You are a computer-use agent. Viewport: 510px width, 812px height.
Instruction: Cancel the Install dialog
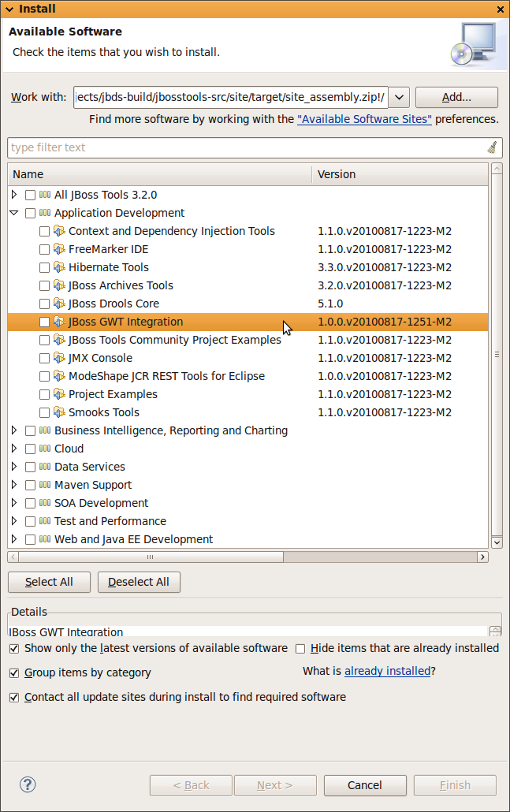click(365, 785)
